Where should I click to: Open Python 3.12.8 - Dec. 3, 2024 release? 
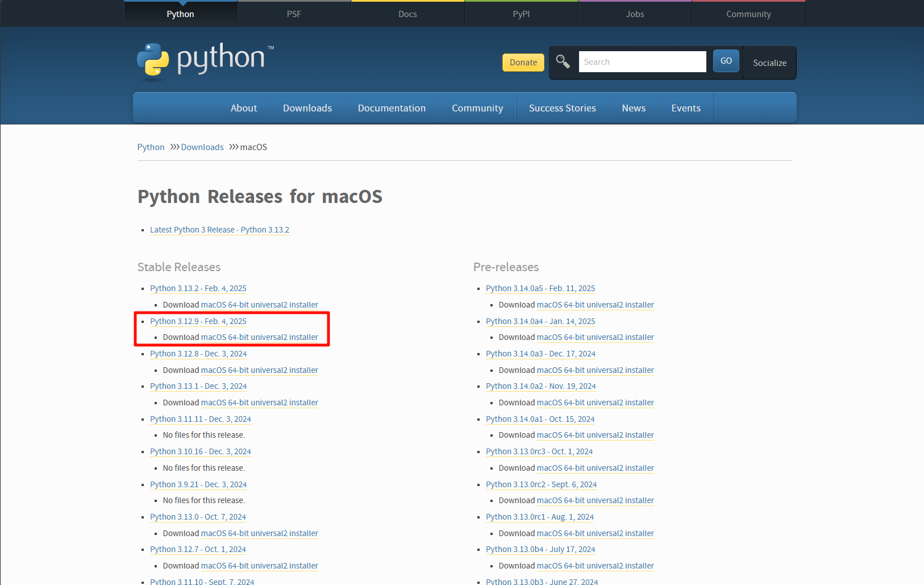pyautogui.click(x=198, y=354)
